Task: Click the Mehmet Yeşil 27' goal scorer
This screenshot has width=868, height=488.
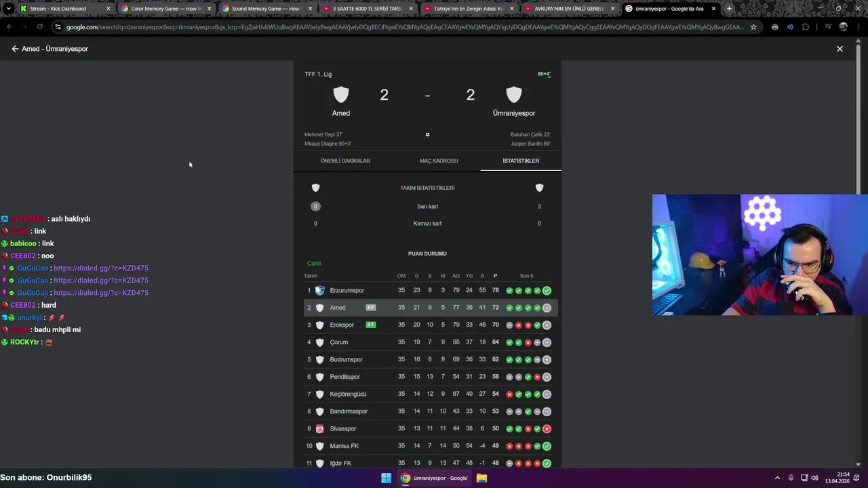Action: 323,134
